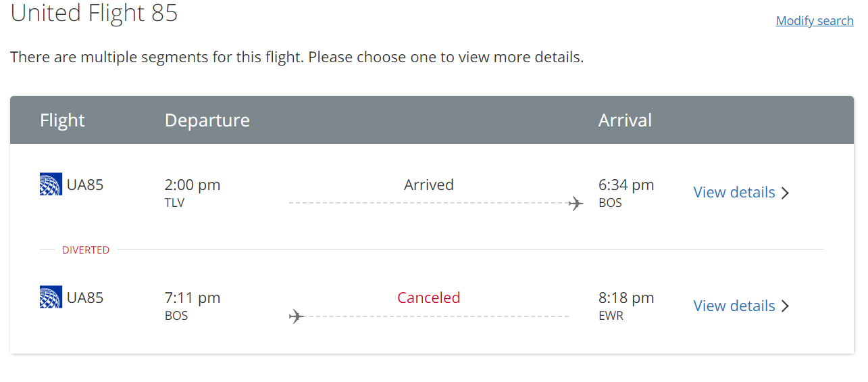Click United globe logo for BOS flight
868x382 pixels.
pyautogui.click(x=51, y=297)
